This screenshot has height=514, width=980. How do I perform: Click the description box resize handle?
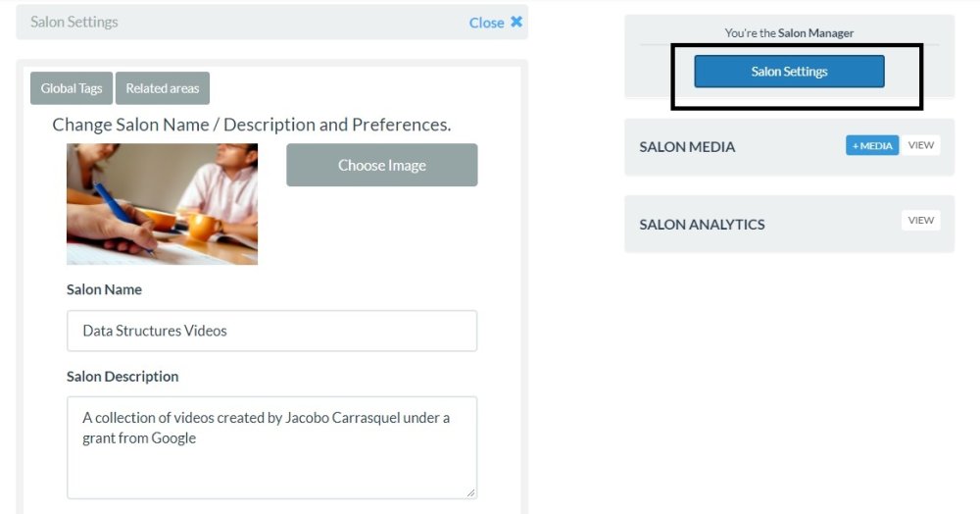tap(470, 492)
